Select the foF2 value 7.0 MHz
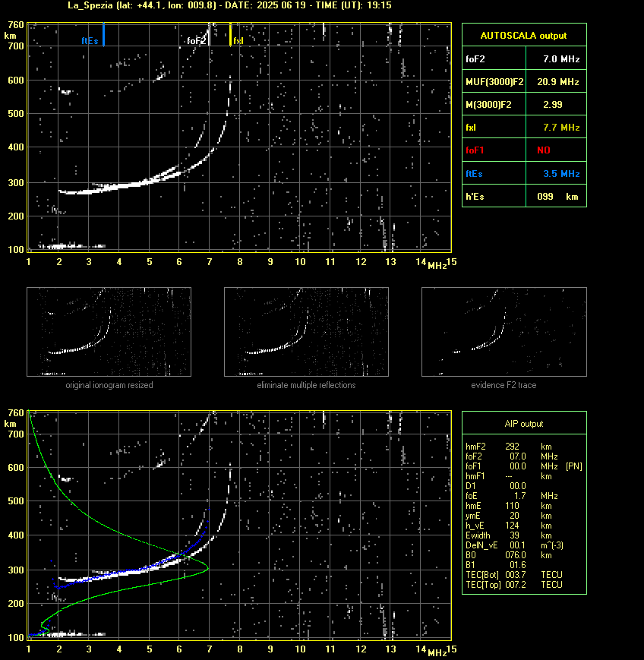644x660 pixels. [x=561, y=59]
